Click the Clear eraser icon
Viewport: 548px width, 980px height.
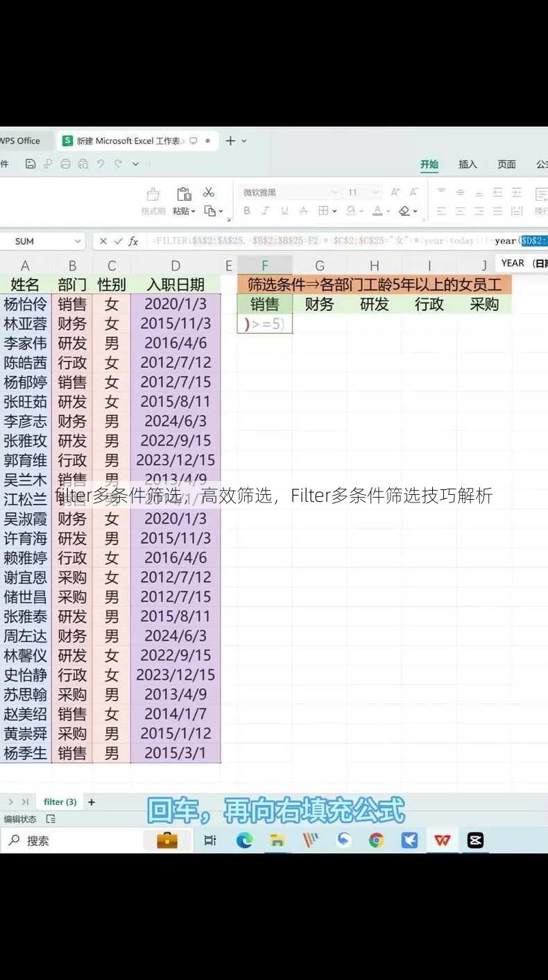(404, 210)
